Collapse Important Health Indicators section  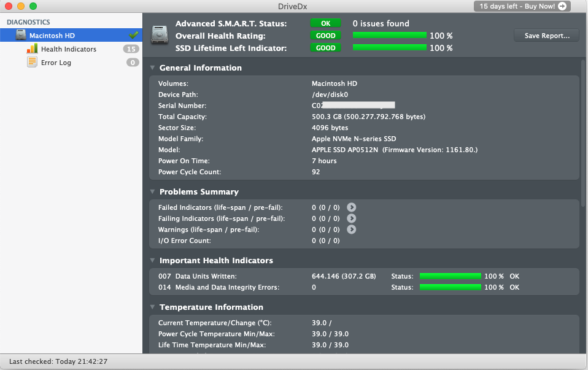(152, 260)
